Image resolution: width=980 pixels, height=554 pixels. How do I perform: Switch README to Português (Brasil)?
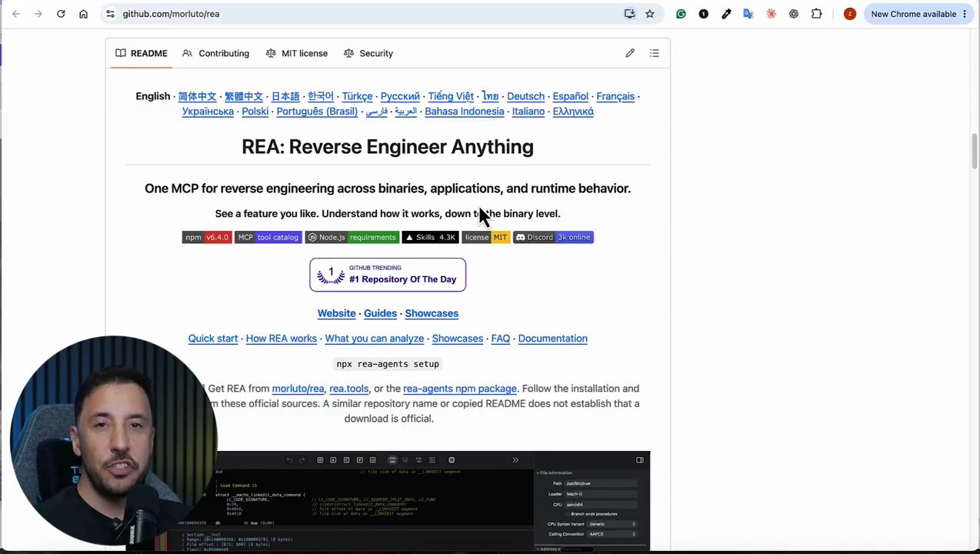317,112
